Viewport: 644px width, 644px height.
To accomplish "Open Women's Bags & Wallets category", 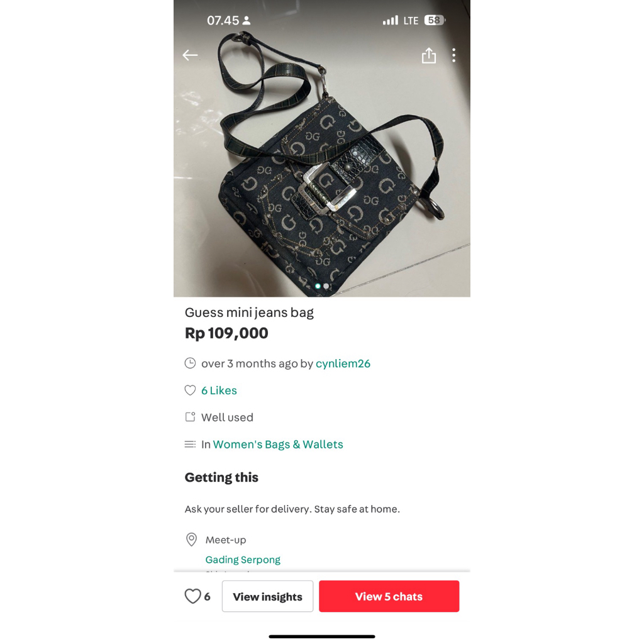I will coord(278,445).
